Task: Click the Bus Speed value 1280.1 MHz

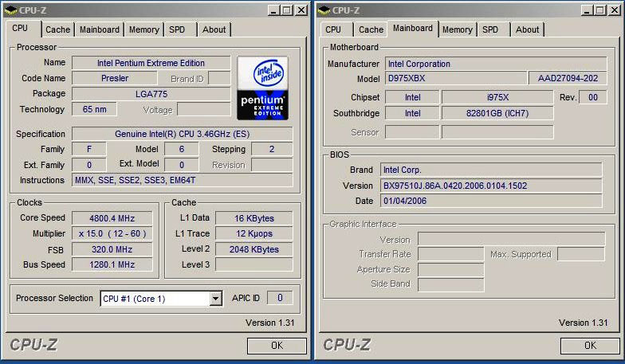Action: coord(112,264)
